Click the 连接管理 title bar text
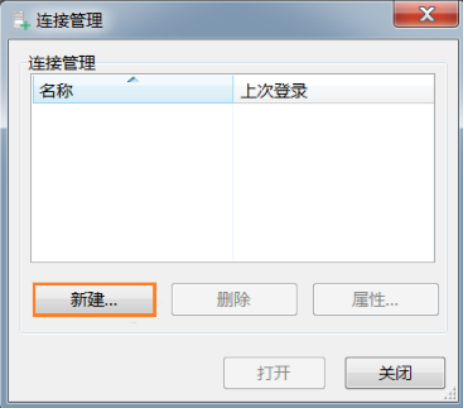Viewport: 464px width, 409px height. (69, 21)
